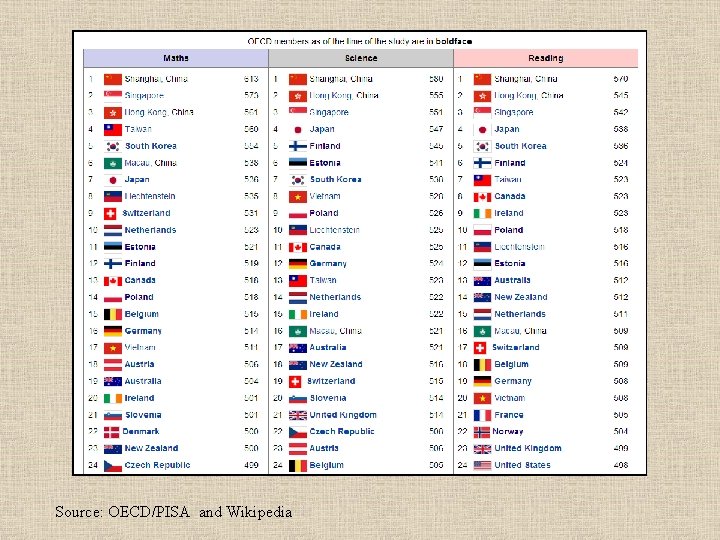The width and height of the screenshot is (720, 540).
Task: Click Australia flag in Science column
Action: 298,348
